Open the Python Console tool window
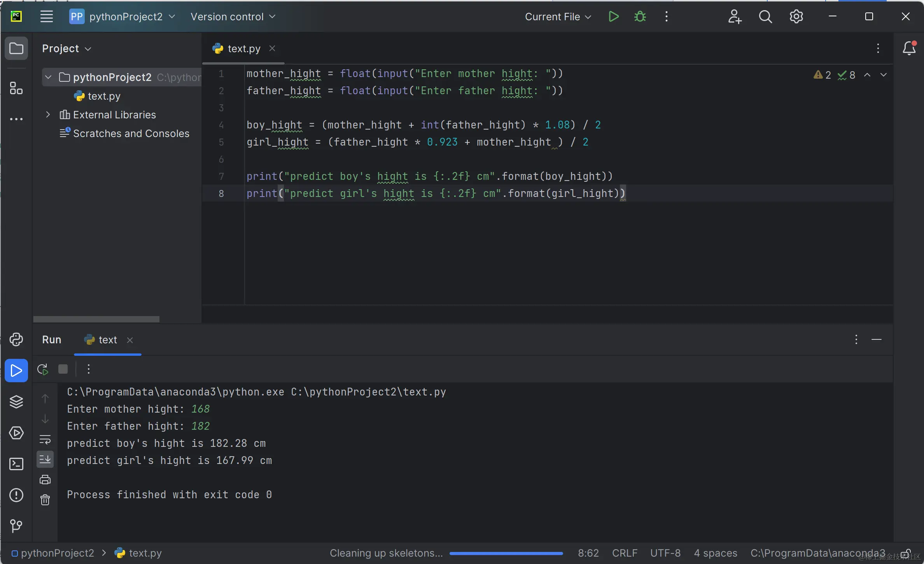 [x=16, y=339]
